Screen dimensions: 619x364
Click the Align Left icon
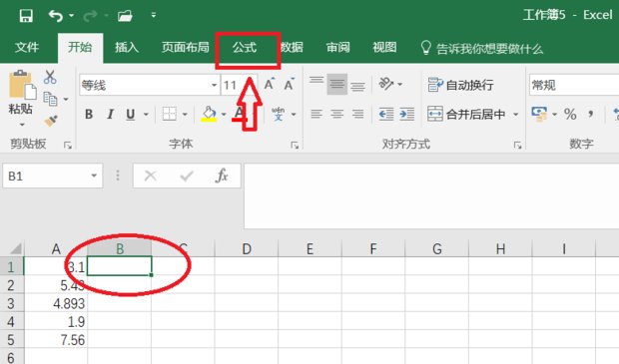316,115
